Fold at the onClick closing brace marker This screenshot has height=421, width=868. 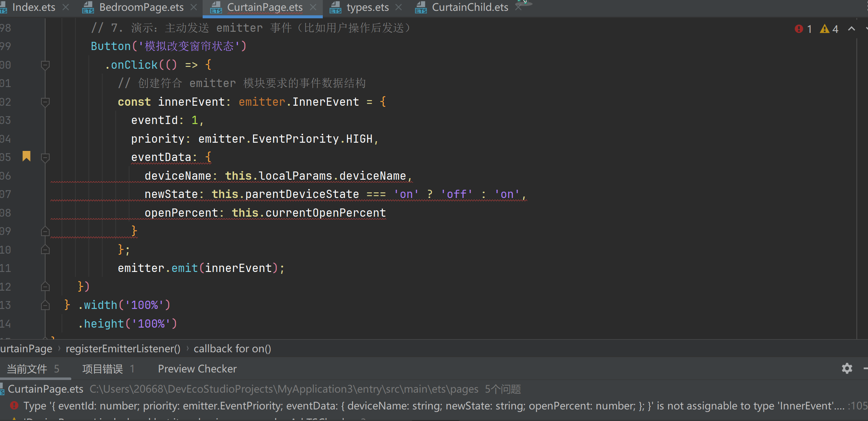coord(45,287)
